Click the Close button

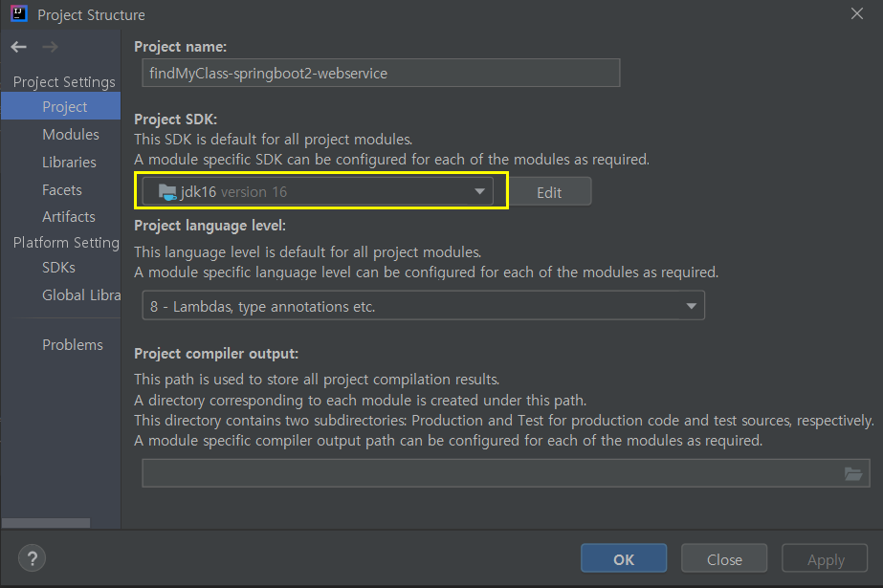[x=724, y=558]
